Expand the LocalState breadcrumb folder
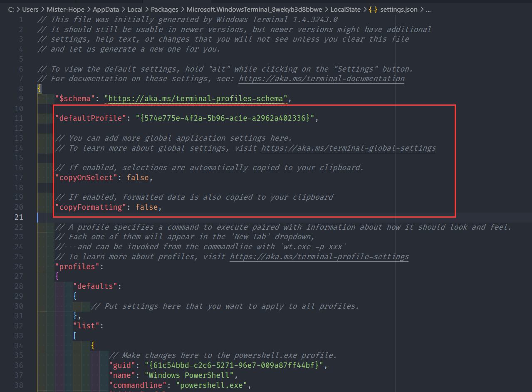 click(x=345, y=9)
